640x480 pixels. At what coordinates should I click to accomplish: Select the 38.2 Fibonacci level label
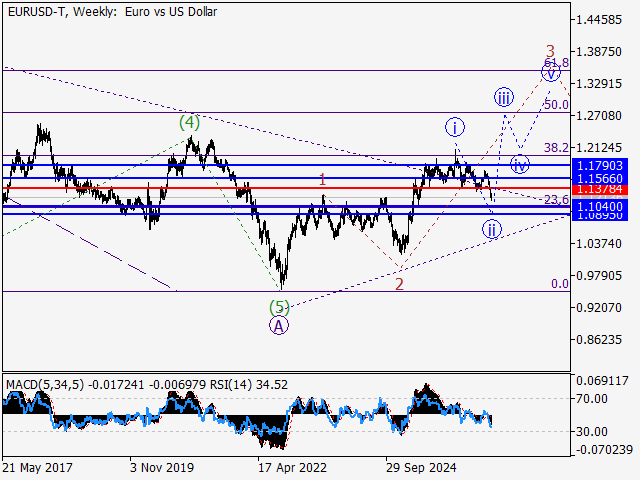pyautogui.click(x=556, y=147)
